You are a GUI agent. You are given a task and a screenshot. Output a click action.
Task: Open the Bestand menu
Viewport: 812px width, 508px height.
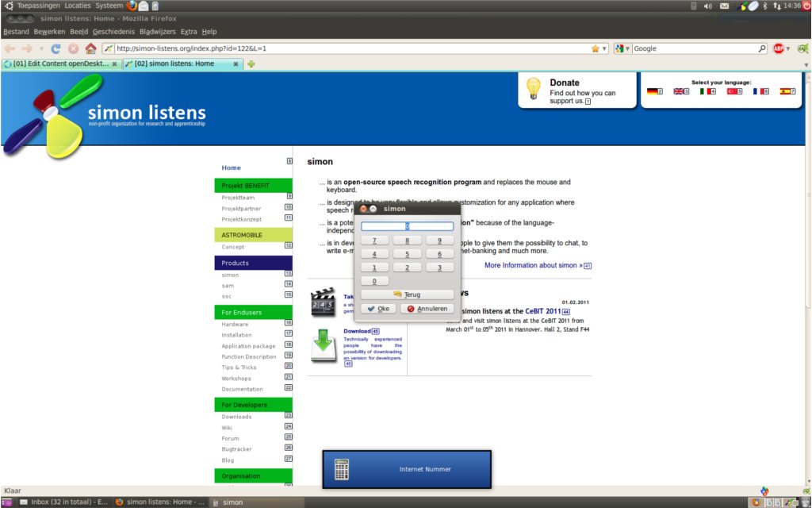[16, 32]
